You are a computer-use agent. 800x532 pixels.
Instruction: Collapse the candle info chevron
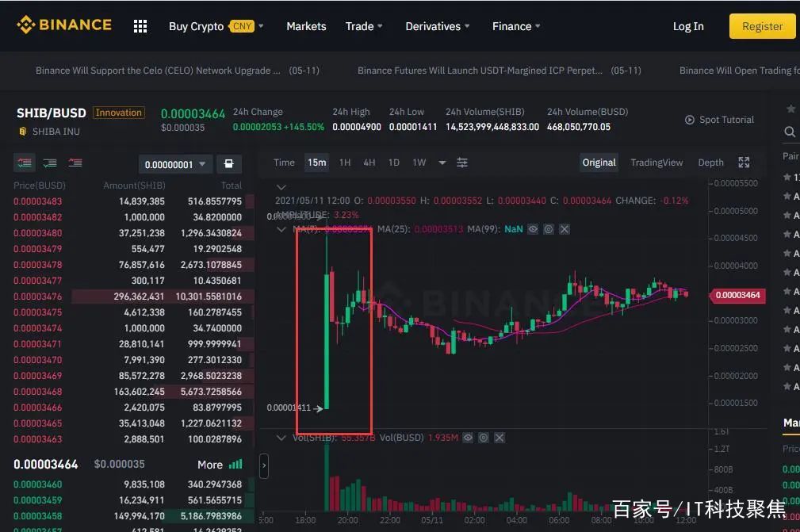(x=281, y=187)
